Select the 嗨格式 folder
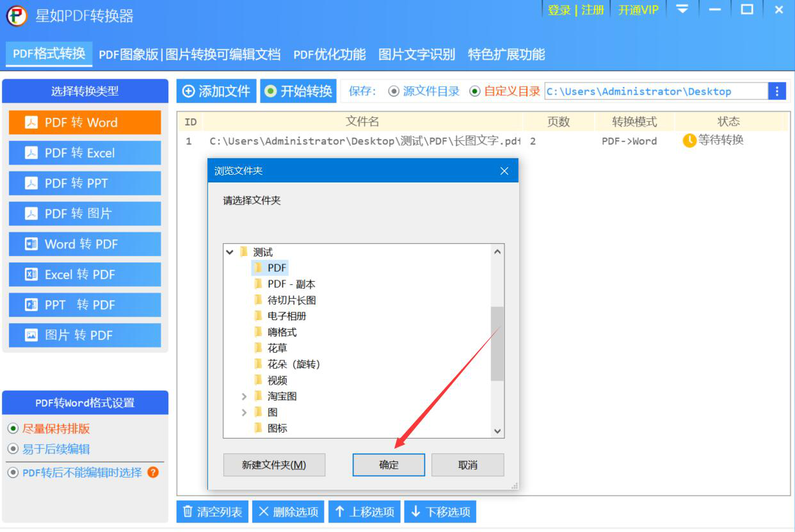This screenshot has height=532, width=795. pyautogui.click(x=282, y=332)
